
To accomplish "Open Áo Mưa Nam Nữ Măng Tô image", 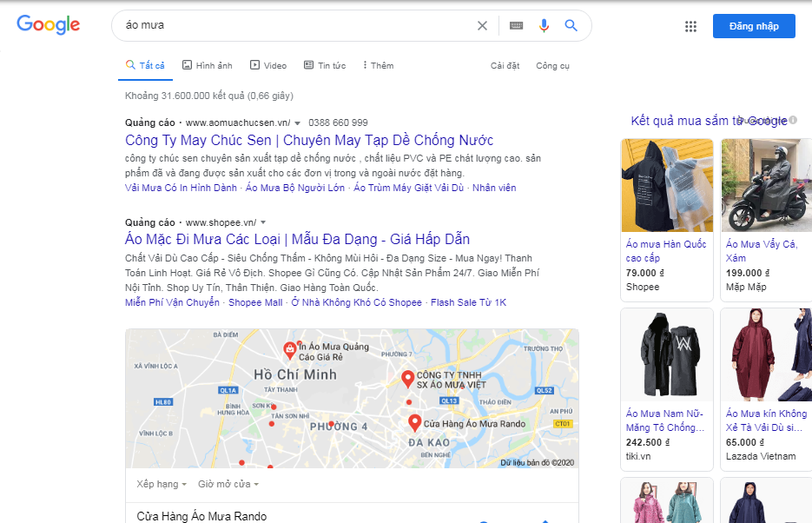I will (x=667, y=354).
